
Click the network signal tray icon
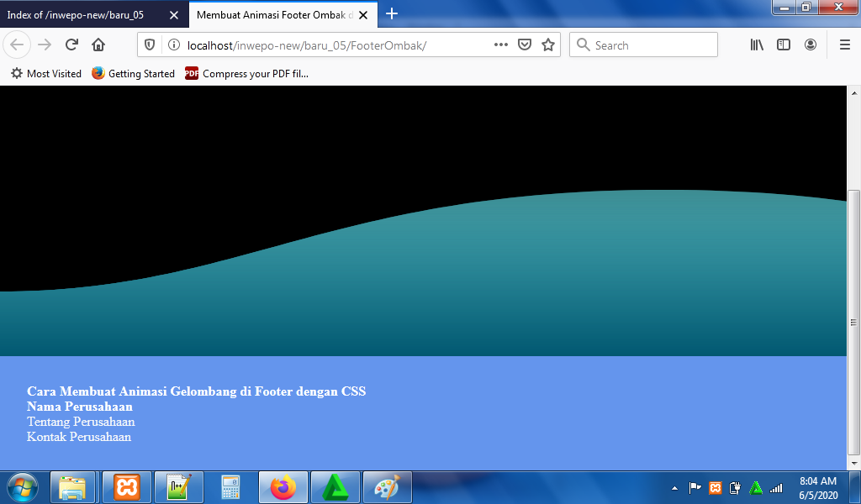coord(776,487)
